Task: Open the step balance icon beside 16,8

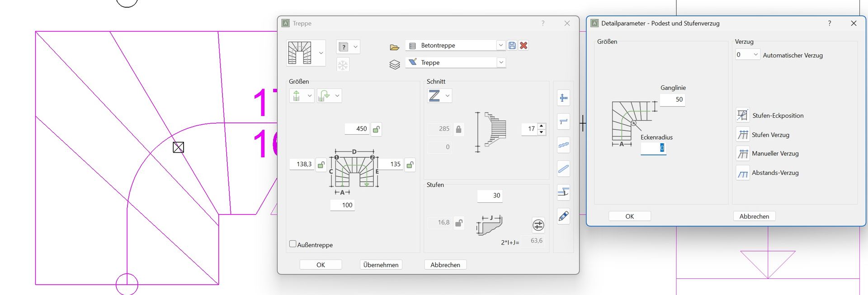Action: point(538,225)
